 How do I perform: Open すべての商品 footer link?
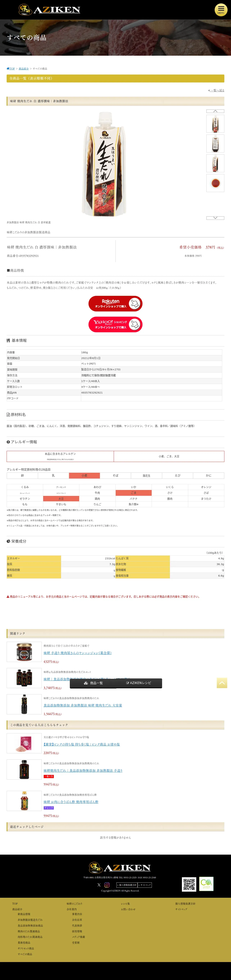[x=25, y=954]
